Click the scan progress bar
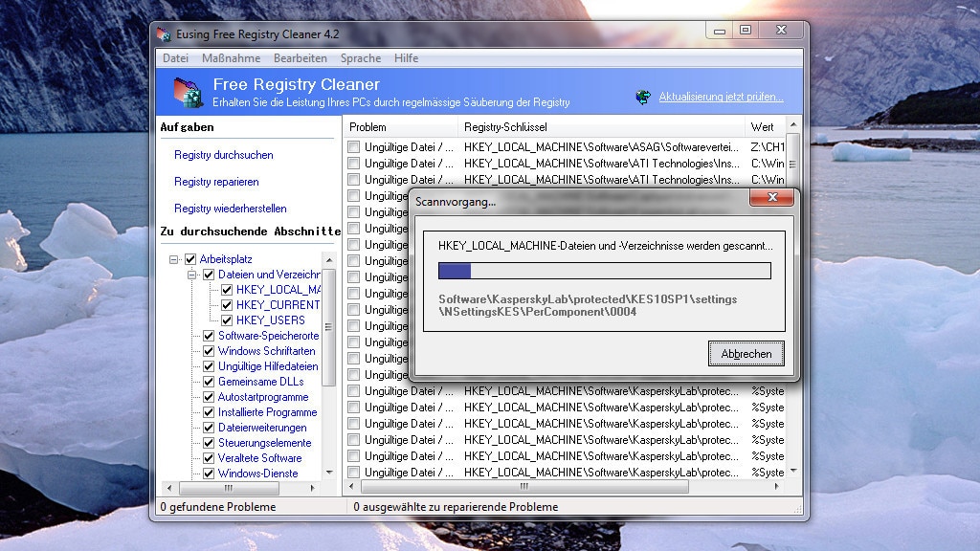This screenshot has height=551, width=980. tap(605, 271)
